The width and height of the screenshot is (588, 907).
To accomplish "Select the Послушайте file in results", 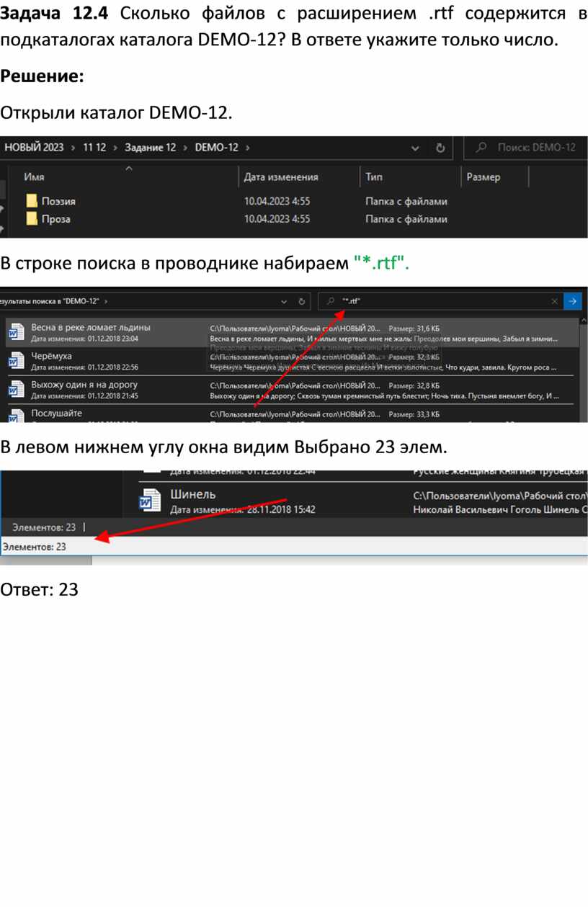I will (x=56, y=414).
